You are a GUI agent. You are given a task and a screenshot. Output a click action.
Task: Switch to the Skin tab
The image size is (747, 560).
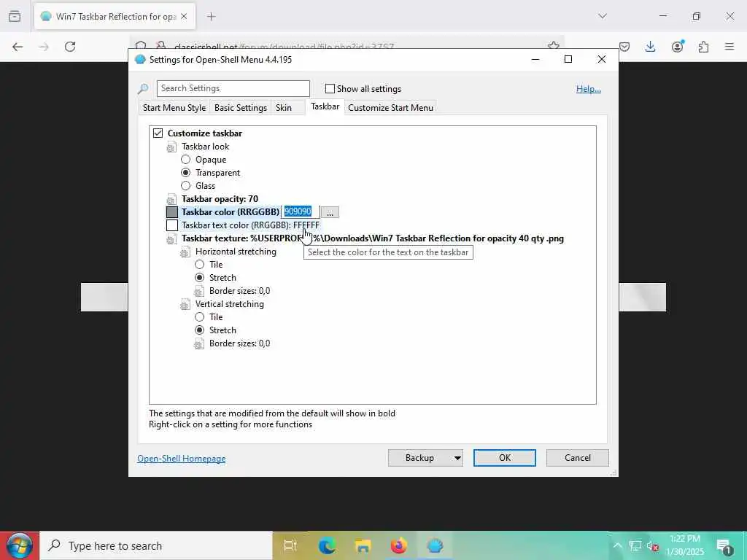pyautogui.click(x=284, y=108)
